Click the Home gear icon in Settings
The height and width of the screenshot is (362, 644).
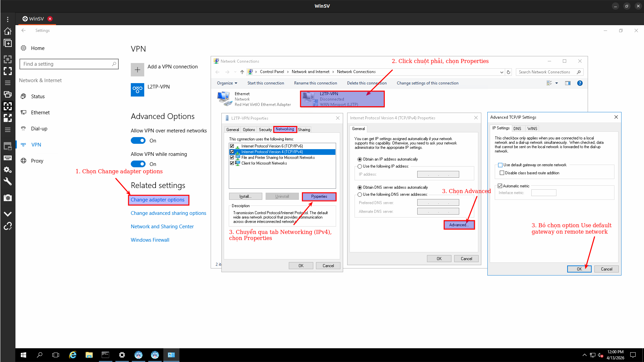pyautogui.click(x=23, y=48)
